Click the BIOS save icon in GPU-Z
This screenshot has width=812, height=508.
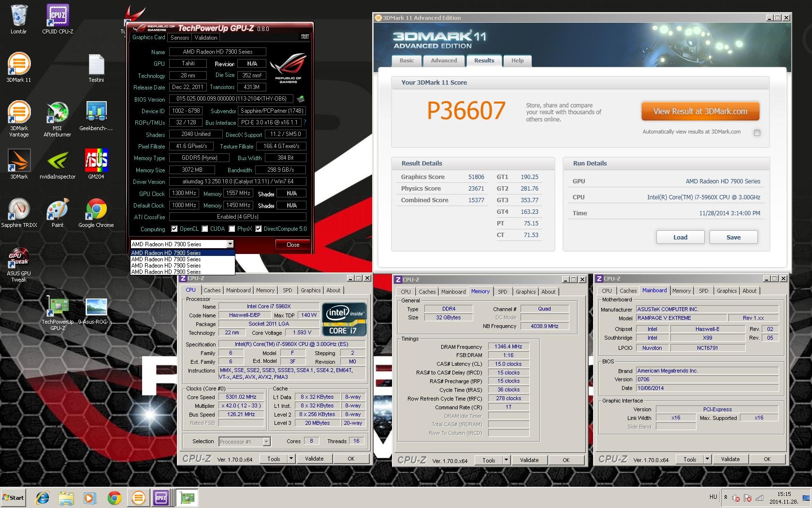coord(301,99)
